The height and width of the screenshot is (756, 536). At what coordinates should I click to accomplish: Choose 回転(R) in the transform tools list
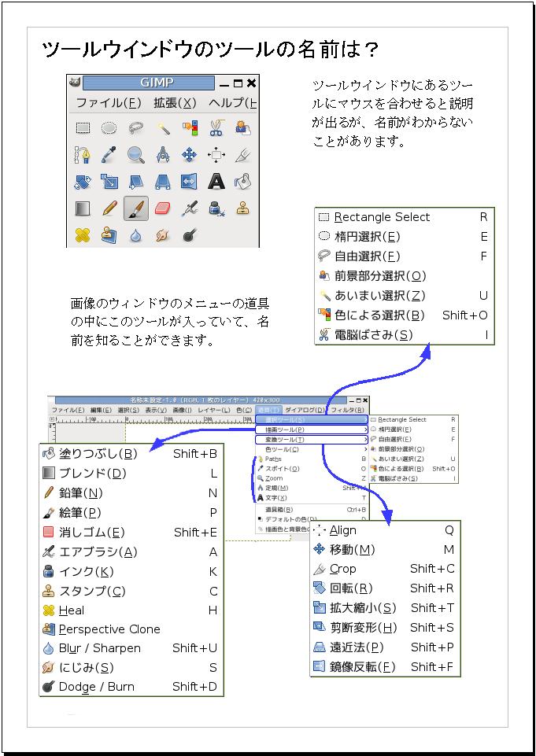[x=384, y=588]
